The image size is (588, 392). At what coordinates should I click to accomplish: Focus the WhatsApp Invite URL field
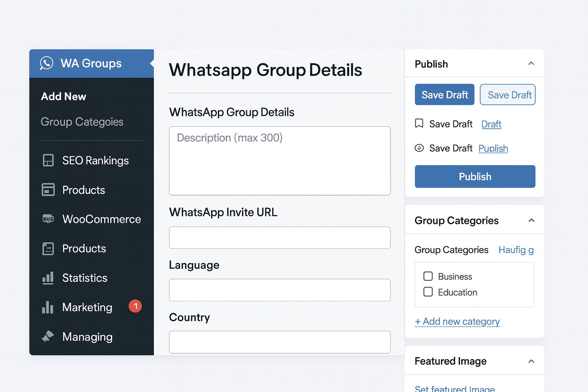279,238
